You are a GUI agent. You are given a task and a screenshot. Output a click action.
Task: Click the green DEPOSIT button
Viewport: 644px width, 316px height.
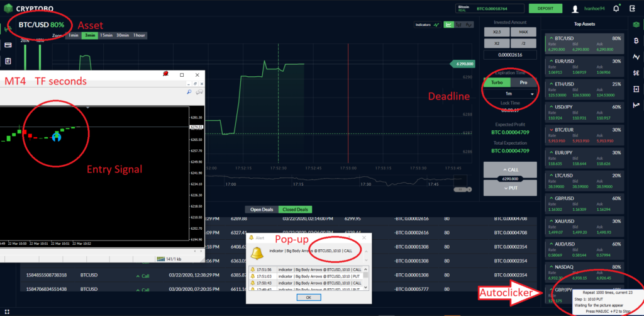(x=545, y=9)
